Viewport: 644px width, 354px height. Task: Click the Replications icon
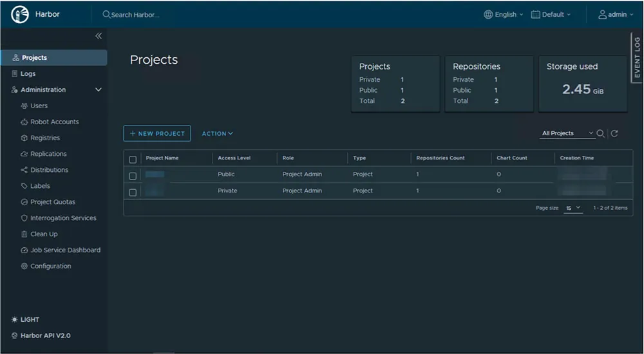click(24, 154)
